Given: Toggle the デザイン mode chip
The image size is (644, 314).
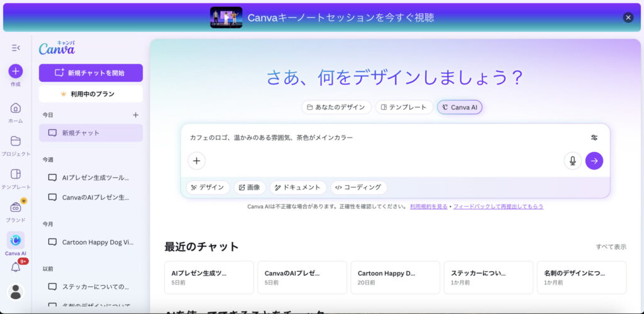Looking at the screenshot, I should tap(207, 187).
